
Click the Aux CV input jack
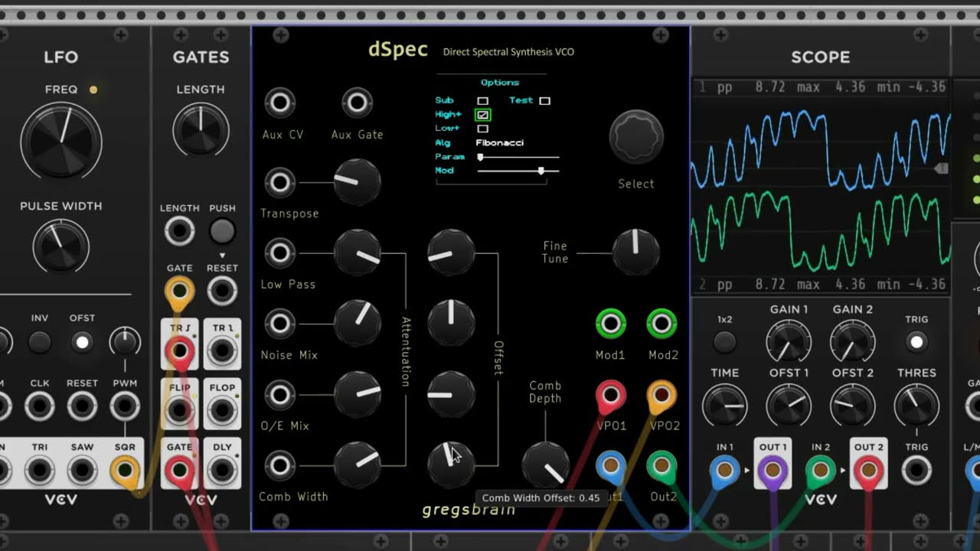280,103
